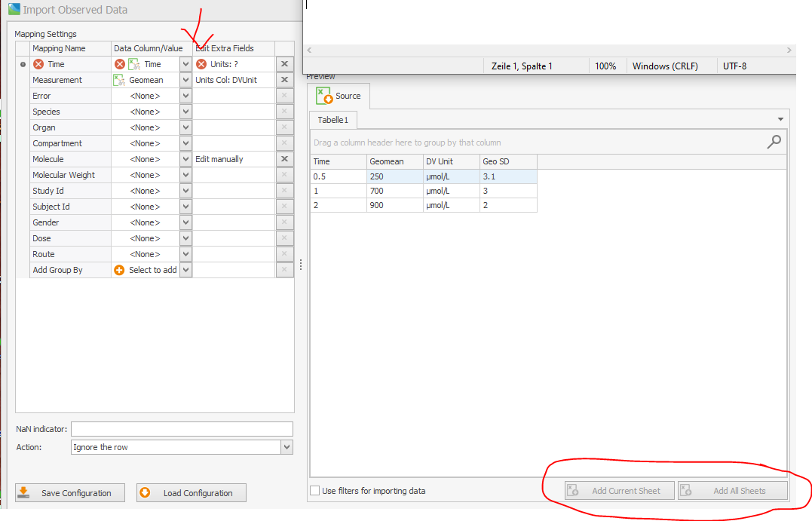Click the orange circle icon on Load Configuration

coord(146,492)
